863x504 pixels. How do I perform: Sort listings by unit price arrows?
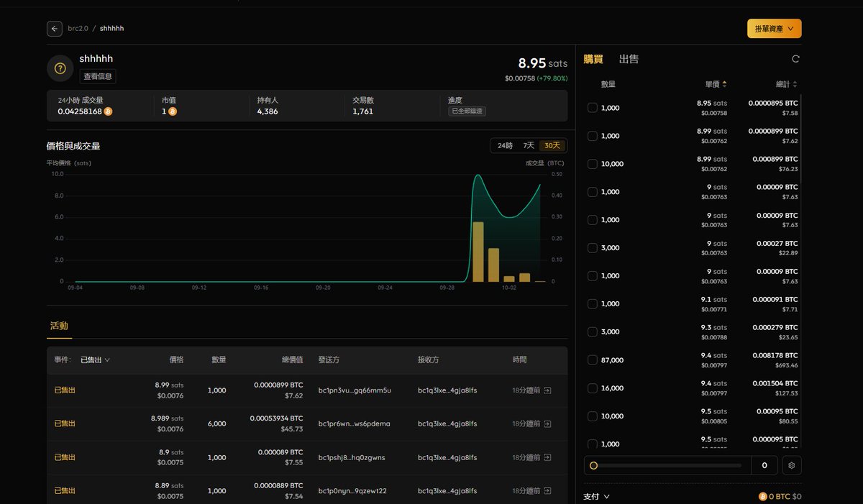point(724,84)
